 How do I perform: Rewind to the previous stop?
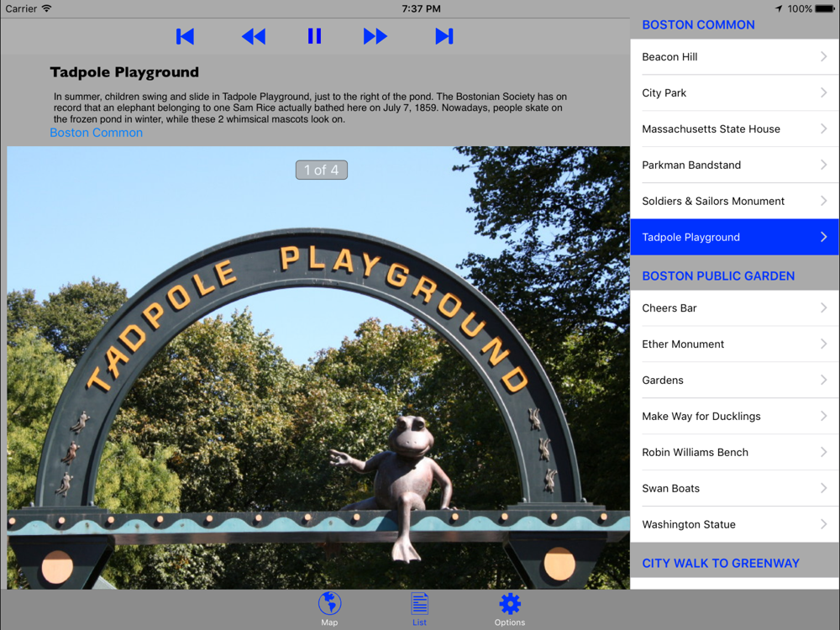pos(254,36)
